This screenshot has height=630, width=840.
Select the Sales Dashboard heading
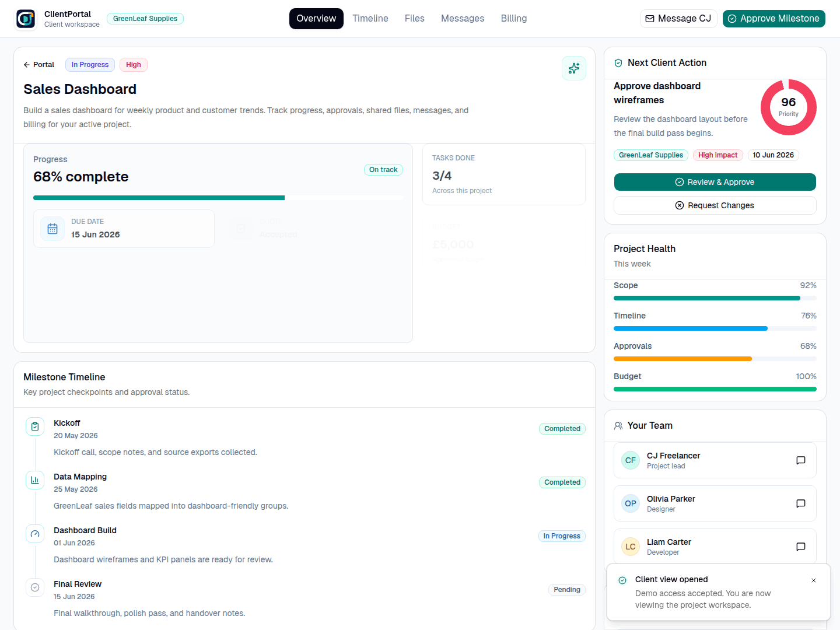click(80, 89)
